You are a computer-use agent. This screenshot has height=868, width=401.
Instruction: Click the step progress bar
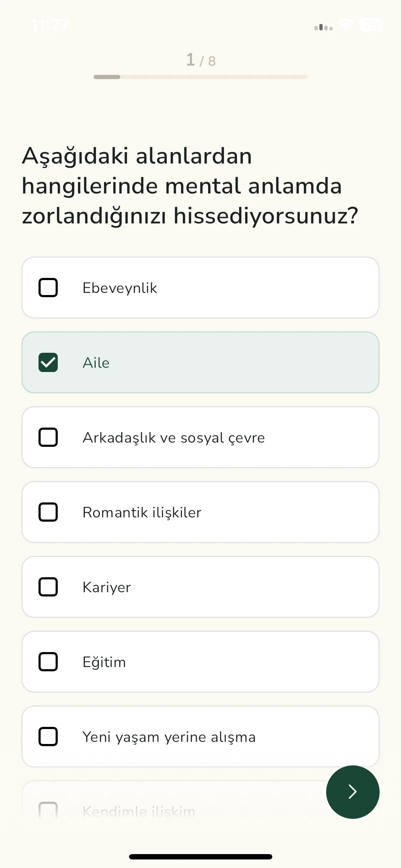(200, 77)
